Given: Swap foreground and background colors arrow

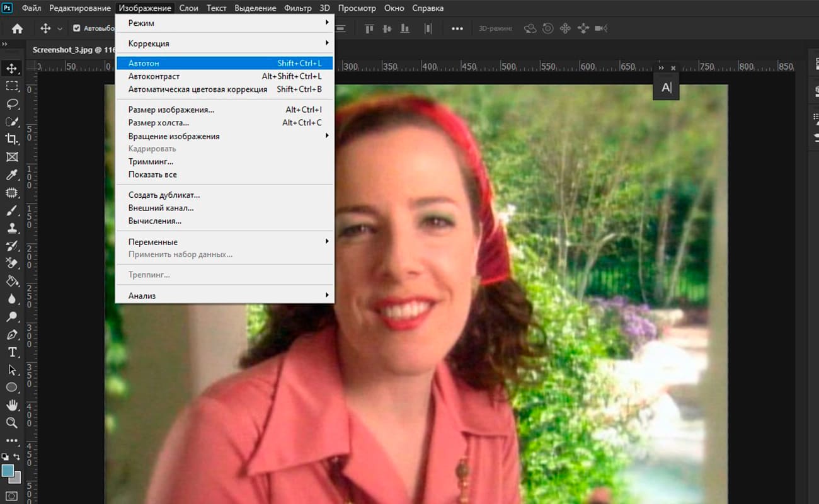Looking at the screenshot, I should pos(17,457).
